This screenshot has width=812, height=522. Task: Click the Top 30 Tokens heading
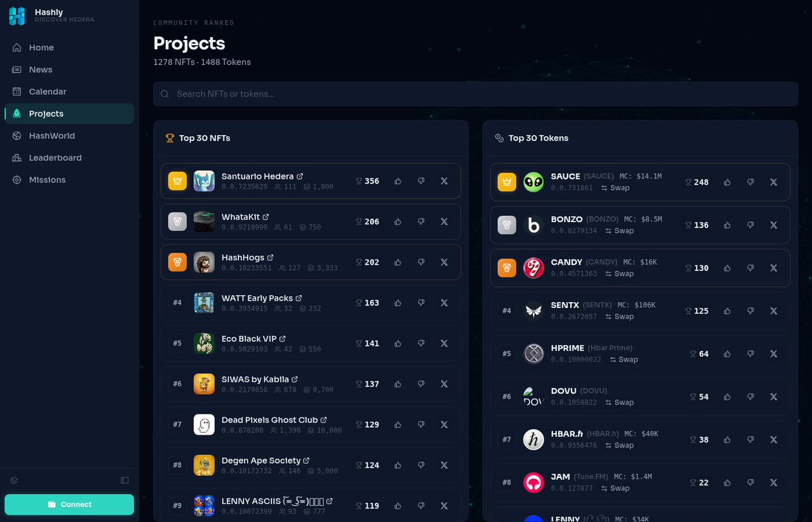[x=538, y=138]
